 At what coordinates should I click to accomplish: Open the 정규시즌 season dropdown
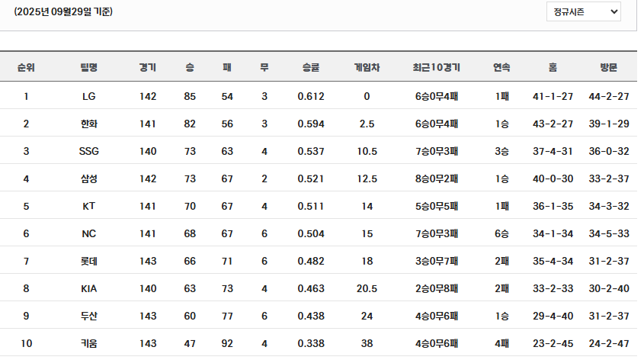tap(583, 11)
